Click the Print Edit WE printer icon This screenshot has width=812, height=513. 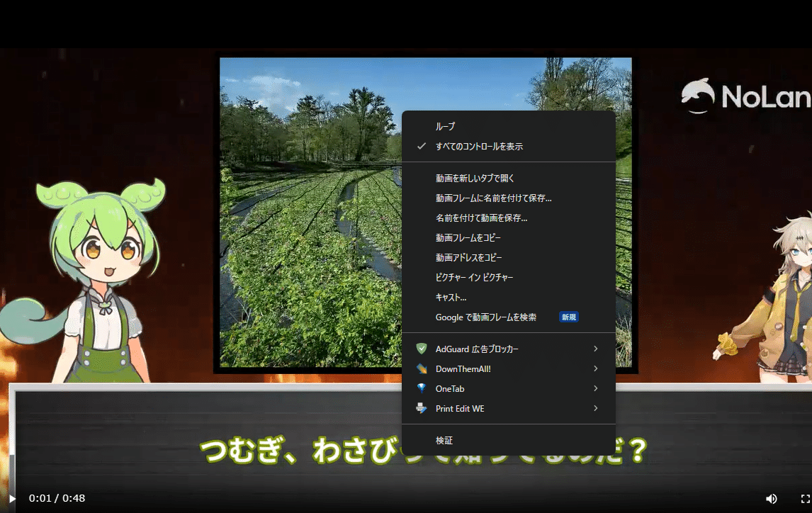point(422,408)
